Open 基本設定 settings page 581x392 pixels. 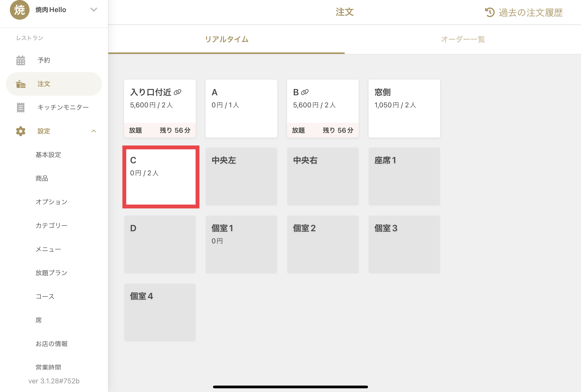(48, 155)
